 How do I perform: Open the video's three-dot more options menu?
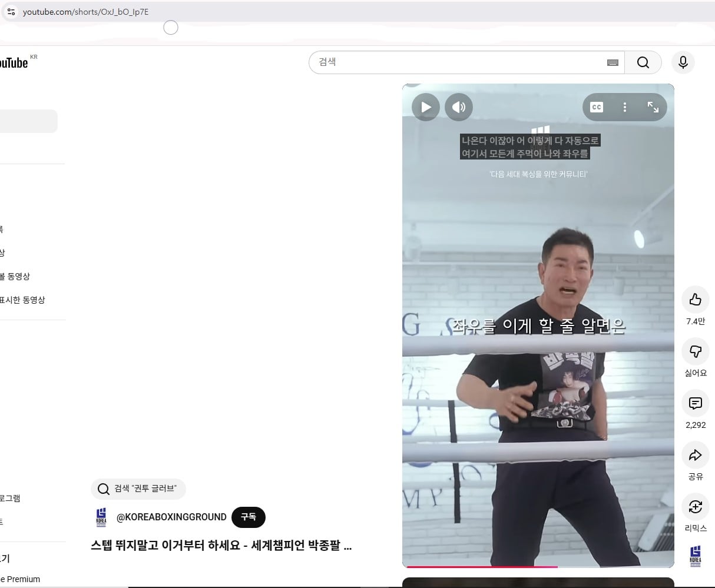(625, 107)
